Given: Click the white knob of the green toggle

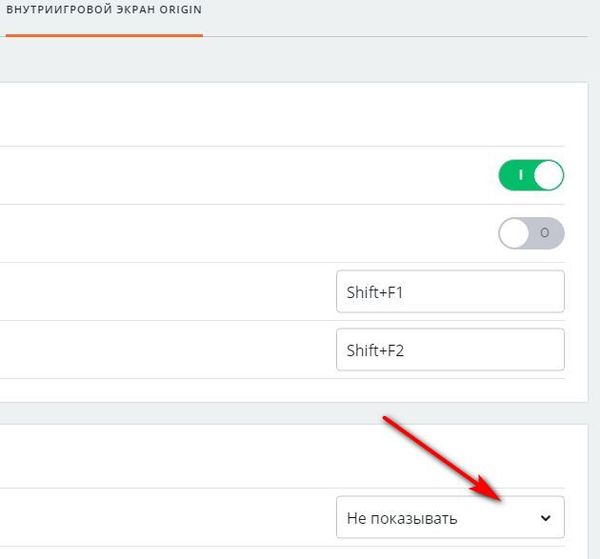Looking at the screenshot, I should (548, 175).
